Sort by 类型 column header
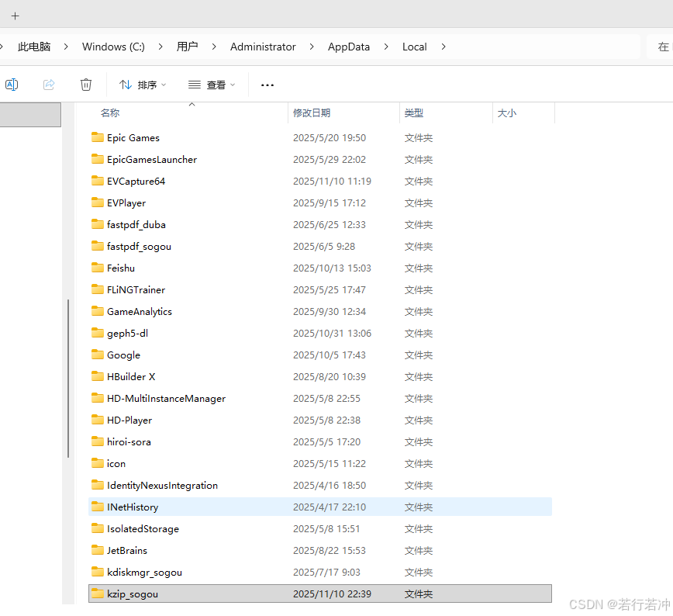The image size is (673, 616). coord(414,113)
